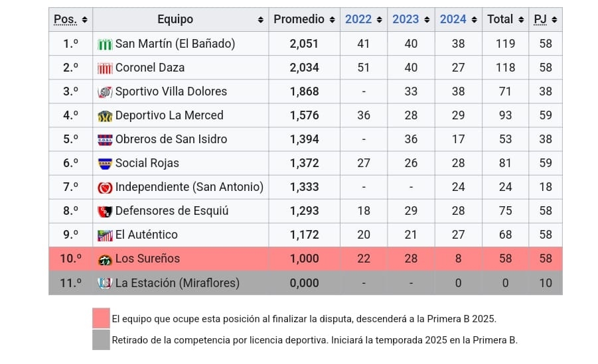Click the Los Sureños club badge
598x364 pixels.
pos(105,259)
